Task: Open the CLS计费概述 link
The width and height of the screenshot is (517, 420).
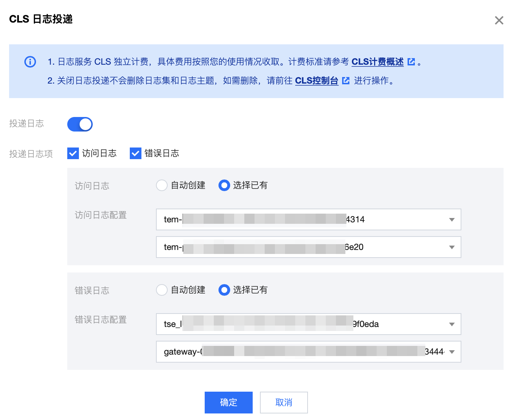Action: pos(377,62)
